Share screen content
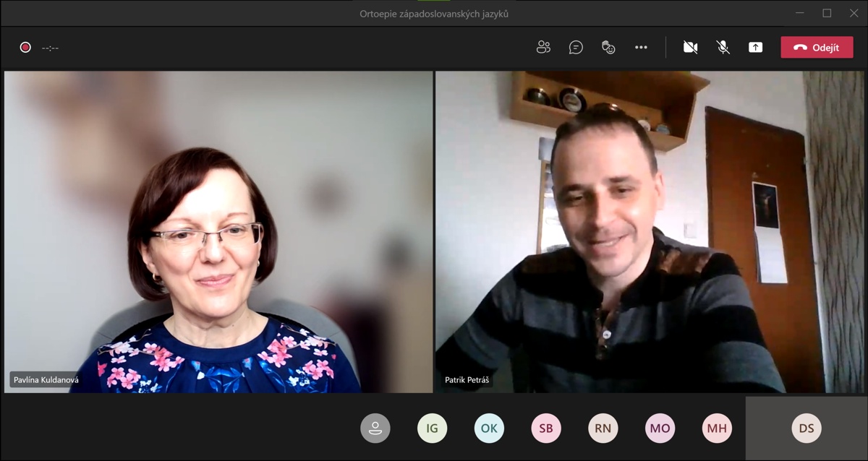Viewport: 868px width, 461px height. (755, 48)
